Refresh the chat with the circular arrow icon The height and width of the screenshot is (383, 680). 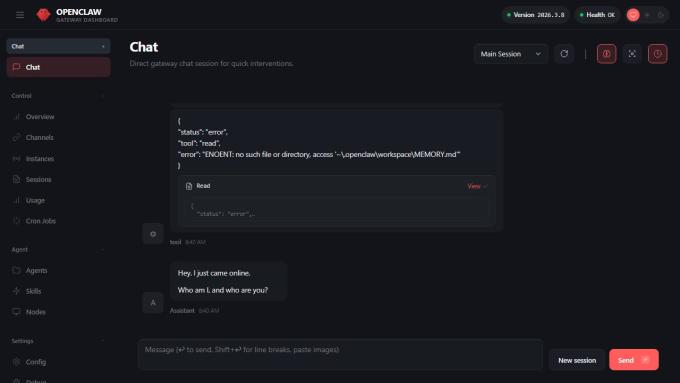tap(564, 54)
